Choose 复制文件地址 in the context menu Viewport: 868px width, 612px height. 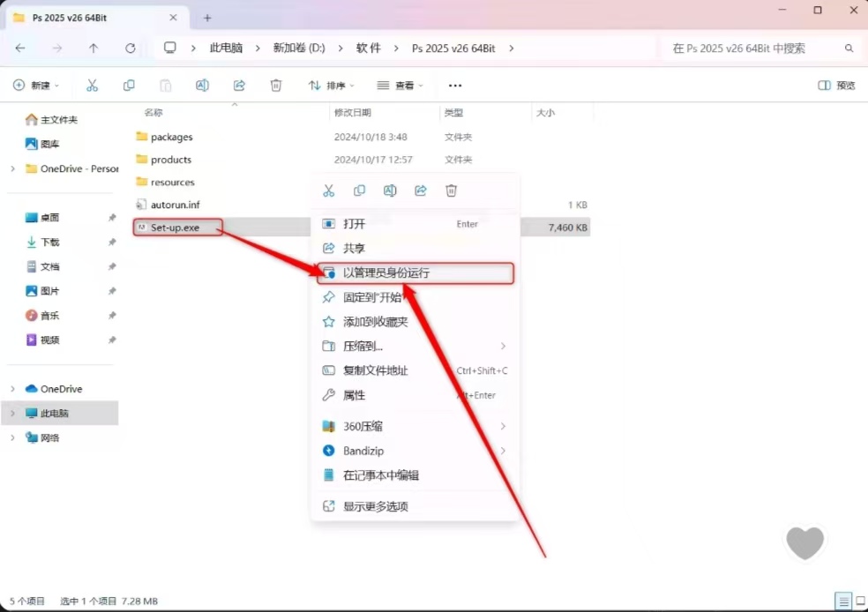415,370
